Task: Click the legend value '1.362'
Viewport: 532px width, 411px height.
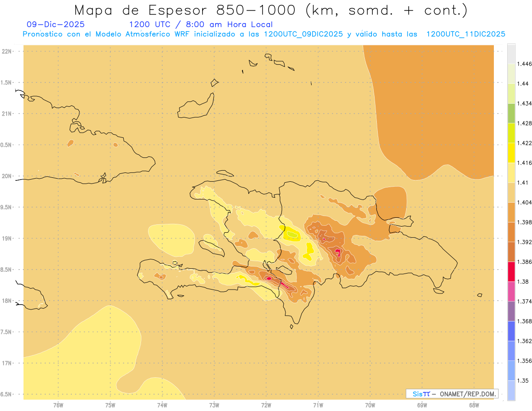Action: [x=525, y=341]
